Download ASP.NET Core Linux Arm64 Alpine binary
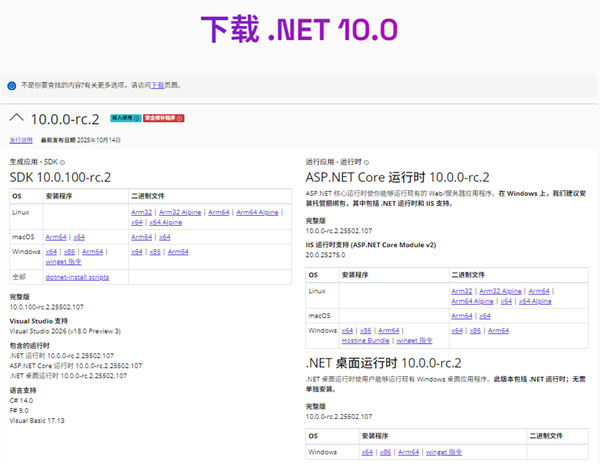 click(472, 301)
